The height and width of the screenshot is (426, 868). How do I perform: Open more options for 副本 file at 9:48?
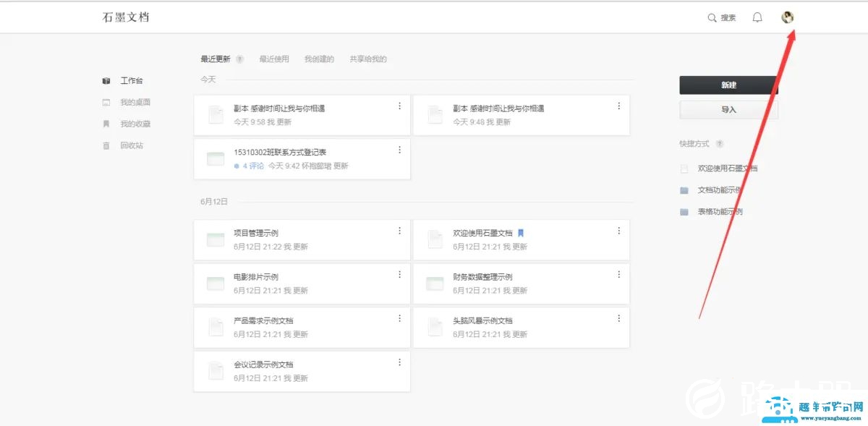[x=618, y=106]
